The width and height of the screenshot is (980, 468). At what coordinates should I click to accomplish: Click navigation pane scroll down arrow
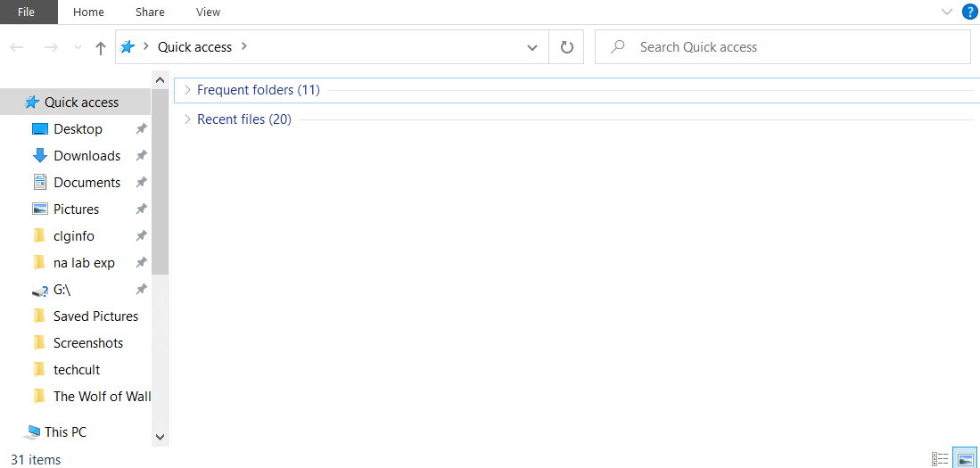click(160, 437)
